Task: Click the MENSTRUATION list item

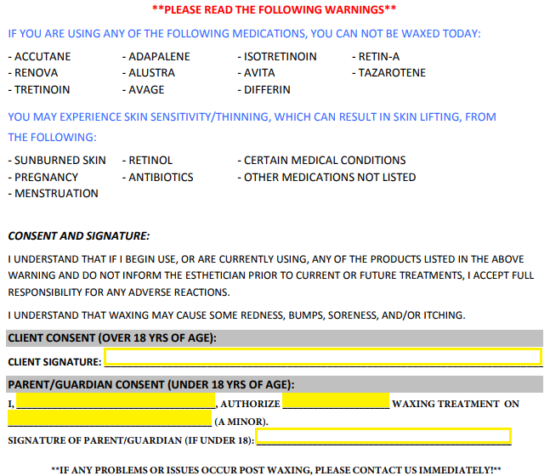Action: click(x=53, y=193)
